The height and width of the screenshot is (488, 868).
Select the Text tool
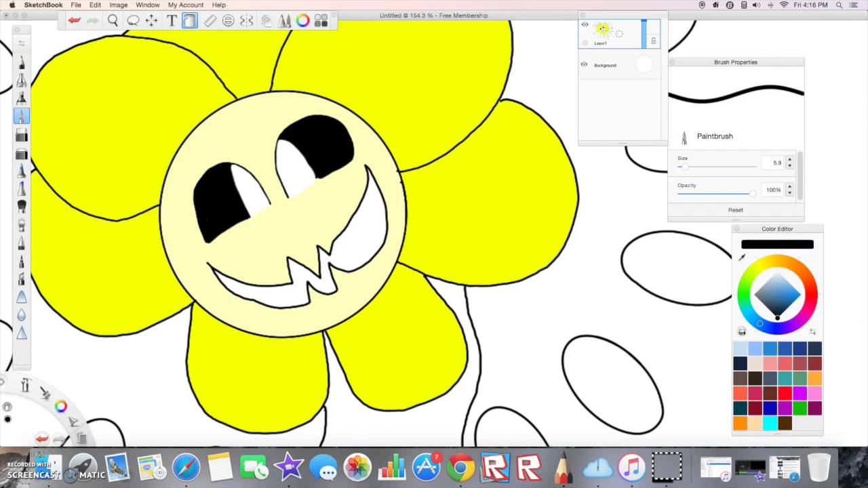[172, 20]
